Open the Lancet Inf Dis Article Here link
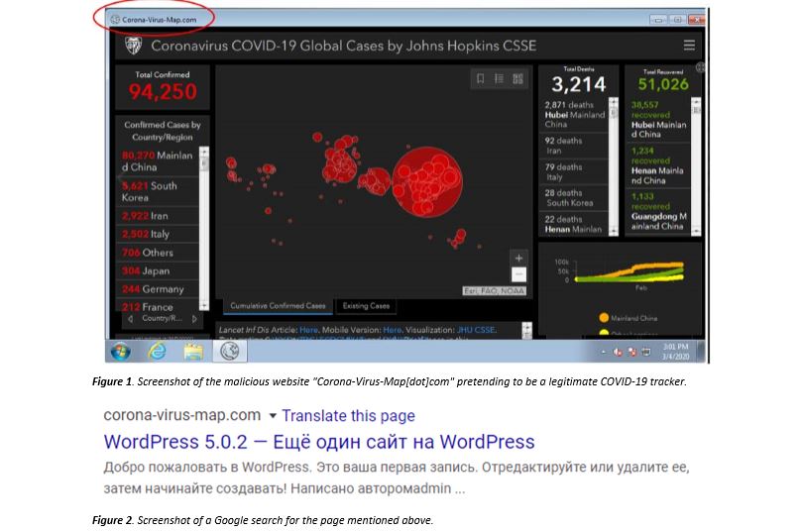The width and height of the screenshot is (802, 532). 308,330
